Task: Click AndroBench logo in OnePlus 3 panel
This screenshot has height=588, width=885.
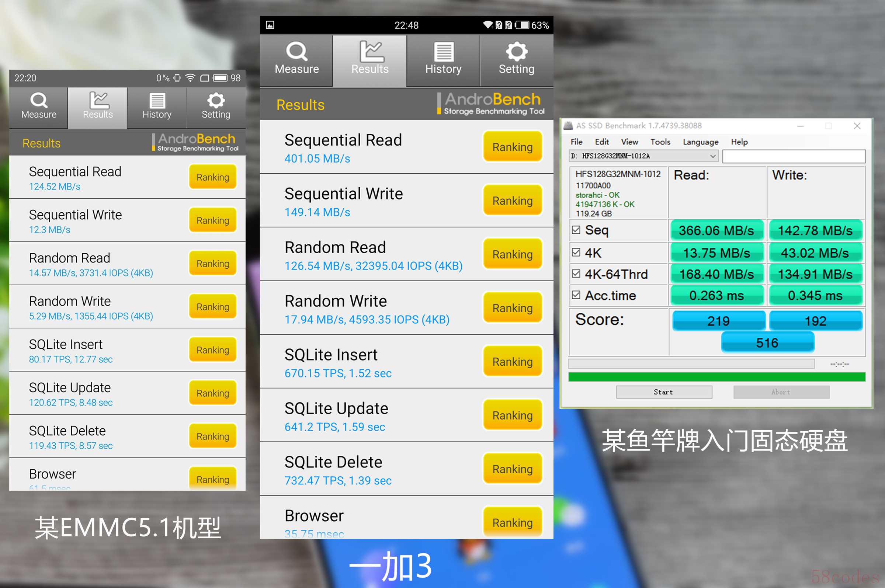Action: 491,104
